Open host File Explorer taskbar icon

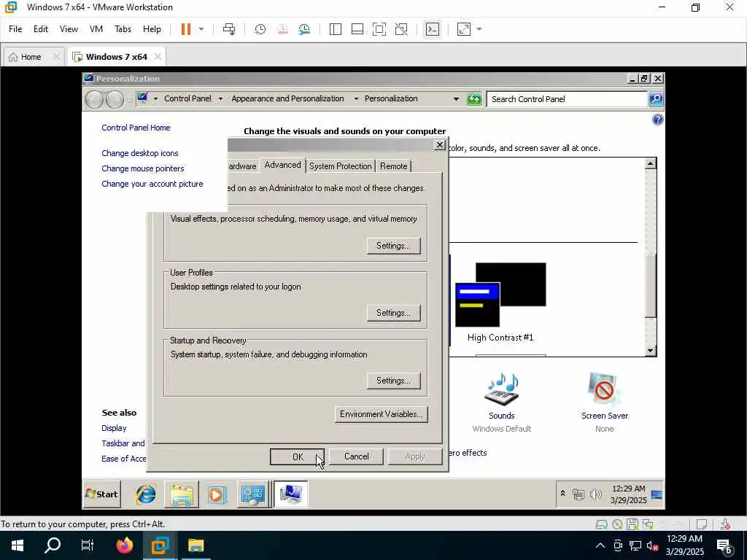coord(196,545)
